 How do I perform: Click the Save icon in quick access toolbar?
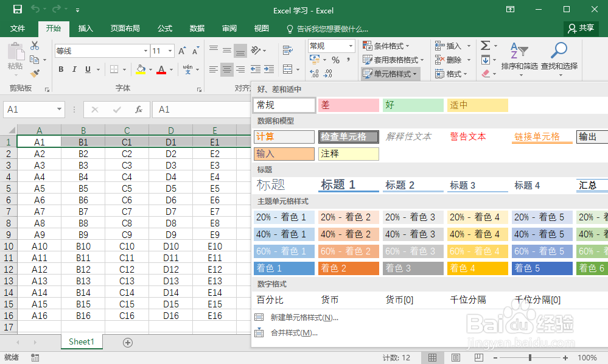[18, 9]
